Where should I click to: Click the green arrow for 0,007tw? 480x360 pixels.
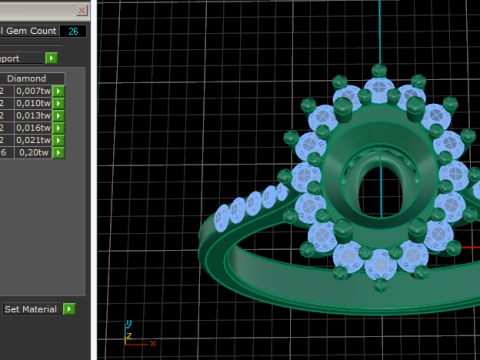click(58, 91)
